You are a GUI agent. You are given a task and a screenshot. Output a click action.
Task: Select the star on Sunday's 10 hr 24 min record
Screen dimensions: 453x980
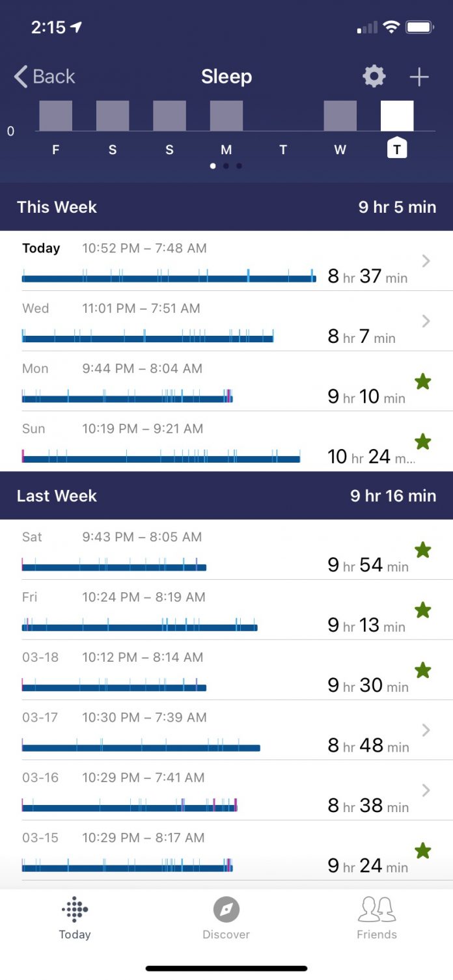tap(423, 441)
